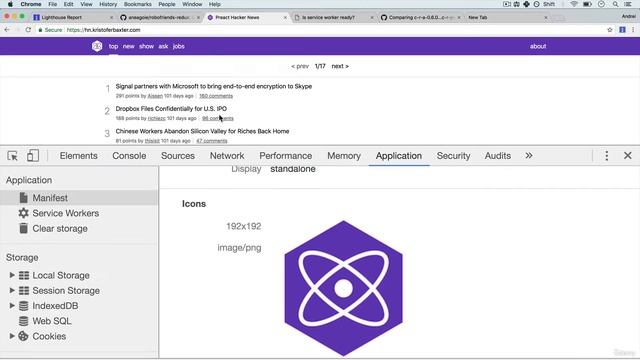Open the DevTools three-dot customize menu
Viewport: 640px width, 360px height.
(607, 156)
